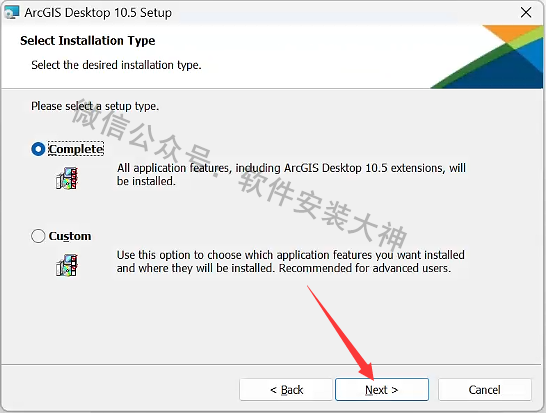Click the Custom installation description text

(x=290, y=262)
